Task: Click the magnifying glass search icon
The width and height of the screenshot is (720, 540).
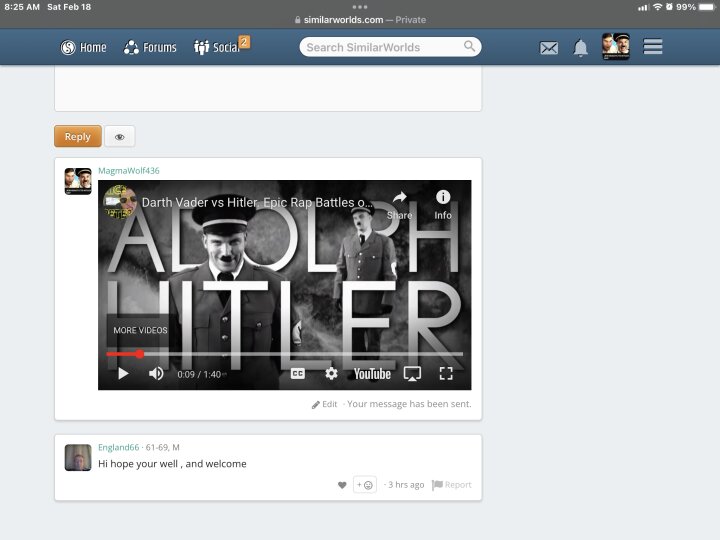Action: click(x=469, y=46)
